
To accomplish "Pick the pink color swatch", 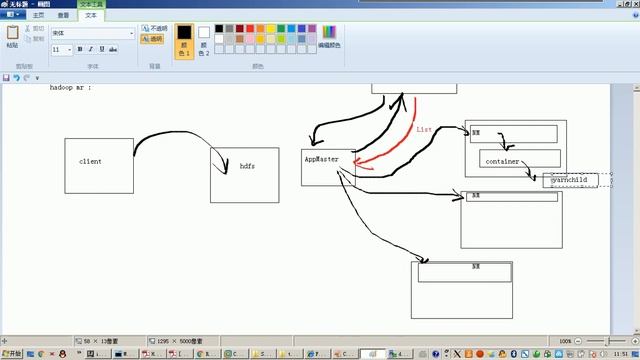I will [250, 39].
